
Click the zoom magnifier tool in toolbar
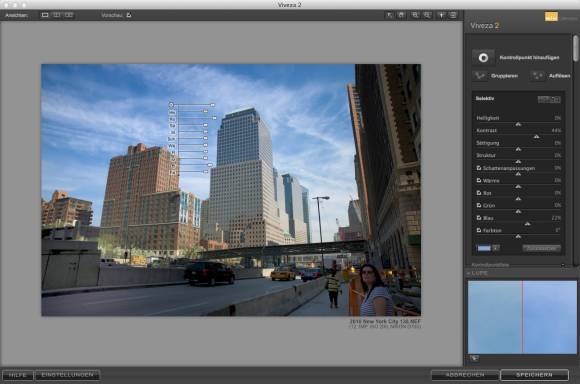click(415, 15)
